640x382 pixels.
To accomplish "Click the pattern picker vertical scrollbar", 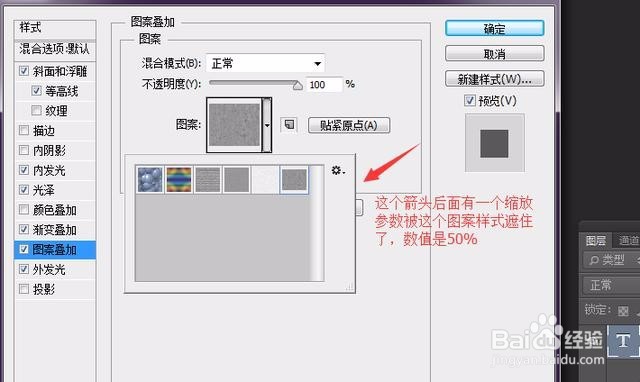I will (317, 223).
